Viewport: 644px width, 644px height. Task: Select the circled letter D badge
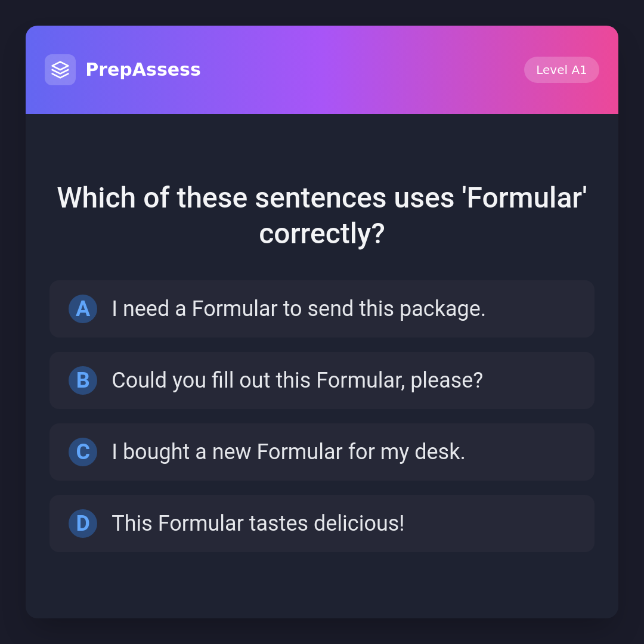83,524
